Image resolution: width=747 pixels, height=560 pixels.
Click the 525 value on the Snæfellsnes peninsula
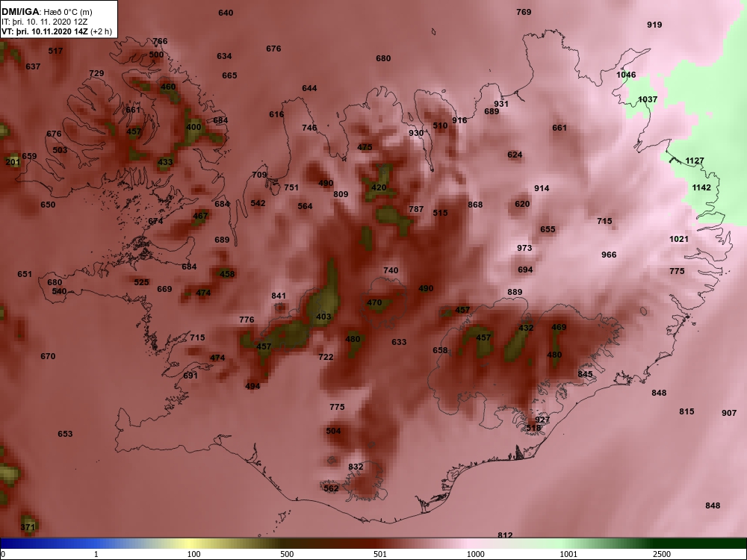coord(141,282)
